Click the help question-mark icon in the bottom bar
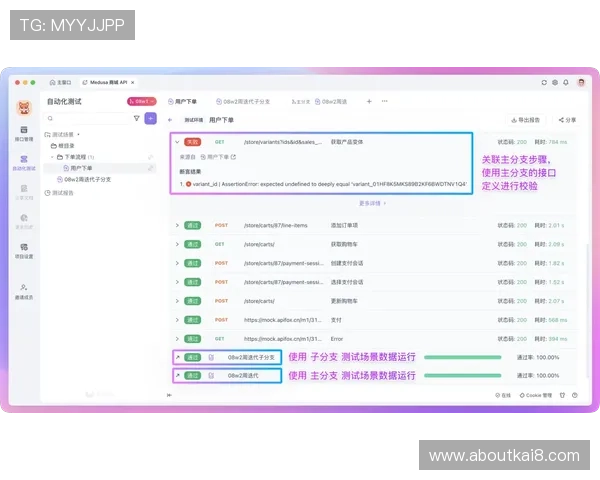The width and height of the screenshot is (600, 480). click(575, 395)
